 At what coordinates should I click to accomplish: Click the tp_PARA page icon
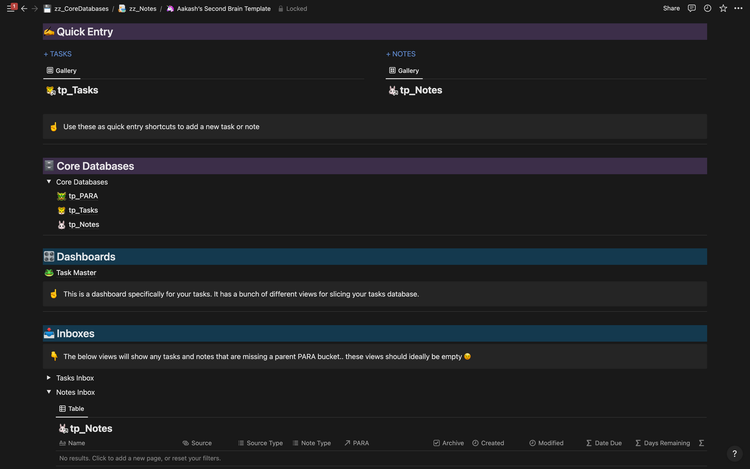[x=61, y=196]
